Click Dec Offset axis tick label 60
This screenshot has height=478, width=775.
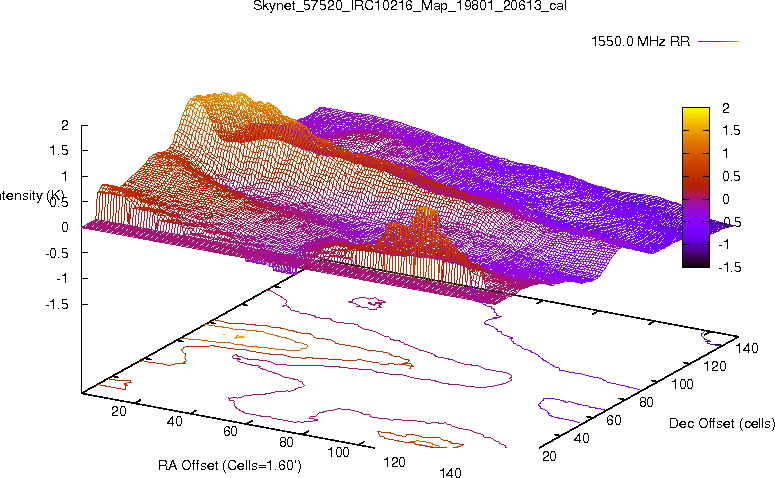[x=613, y=420]
